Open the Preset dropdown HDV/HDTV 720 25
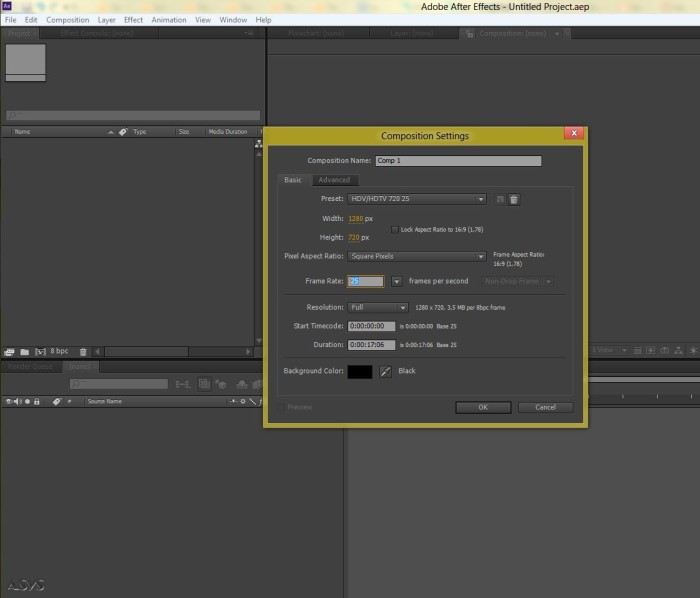The width and height of the screenshot is (700, 598). (416, 199)
